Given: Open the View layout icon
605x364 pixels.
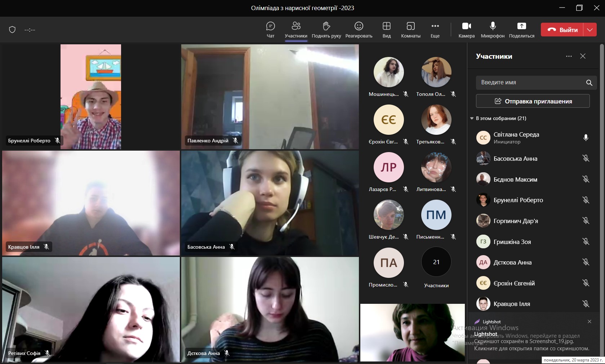Looking at the screenshot, I should (387, 26).
